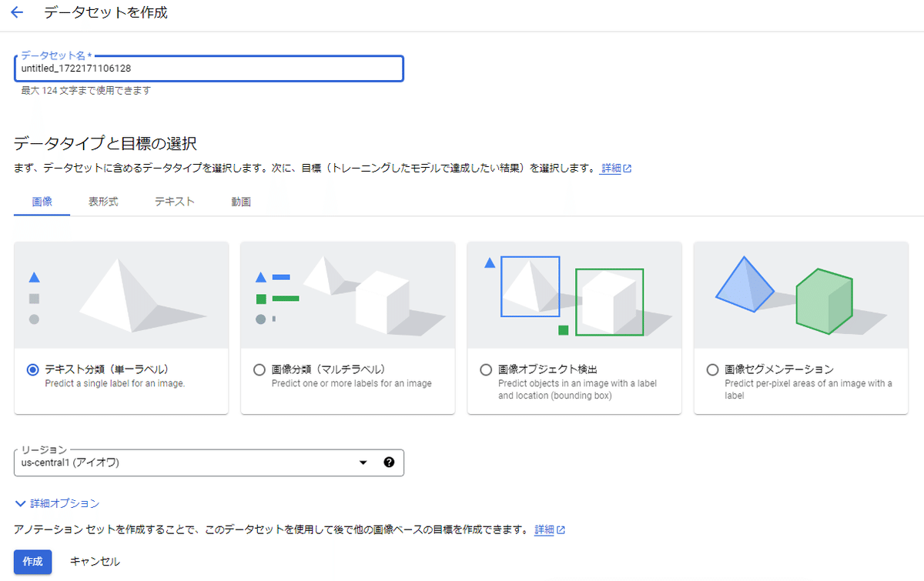Click the "Predict one or more labels for an image" text
Screen dimensions: 924x581
click(351, 383)
